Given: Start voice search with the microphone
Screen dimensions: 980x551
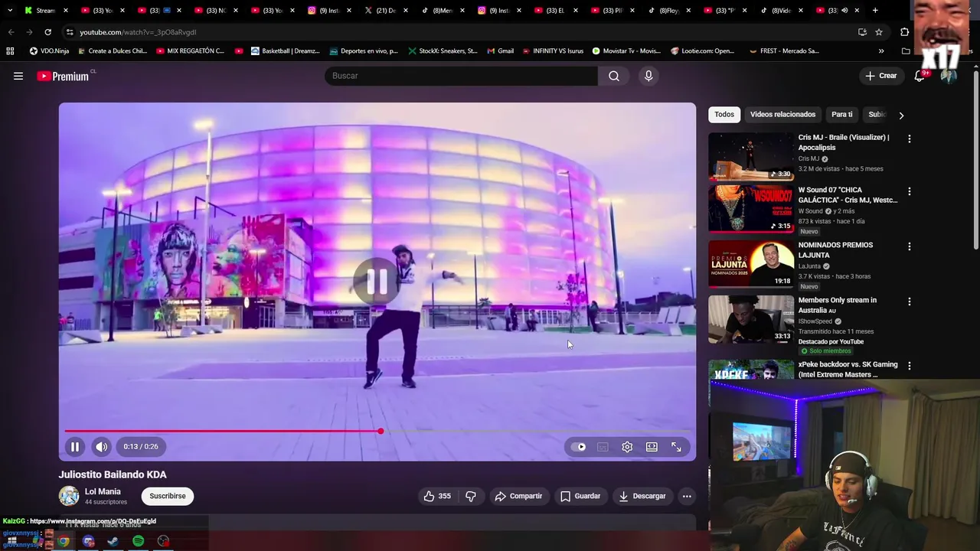Looking at the screenshot, I should click(x=648, y=76).
